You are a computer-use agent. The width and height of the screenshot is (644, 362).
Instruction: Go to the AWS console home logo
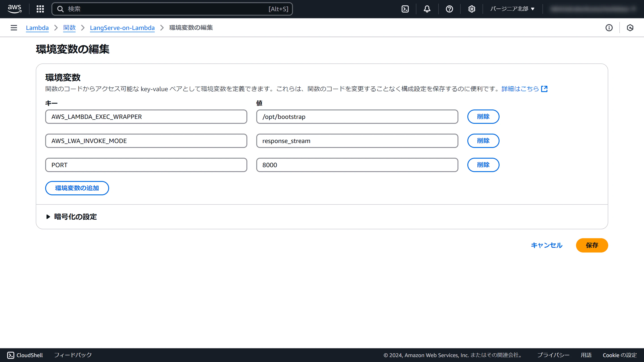pyautogui.click(x=15, y=9)
